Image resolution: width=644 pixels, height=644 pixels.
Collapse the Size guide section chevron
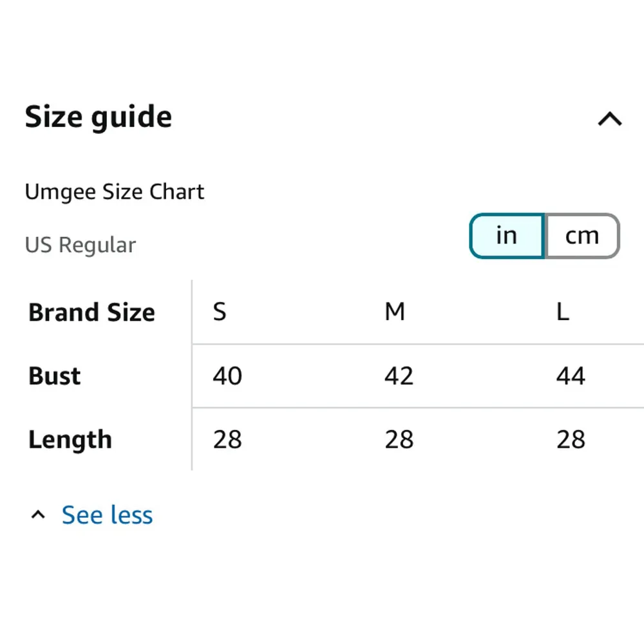[x=609, y=119]
